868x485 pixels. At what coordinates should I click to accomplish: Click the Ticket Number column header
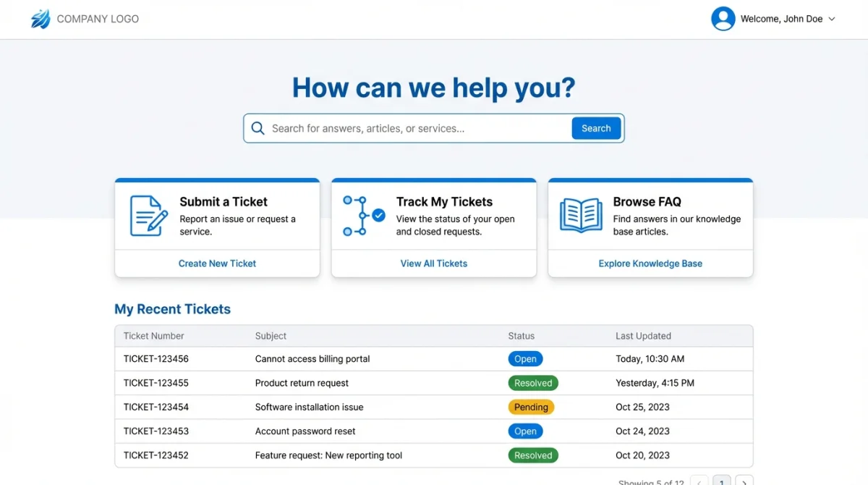(x=153, y=336)
